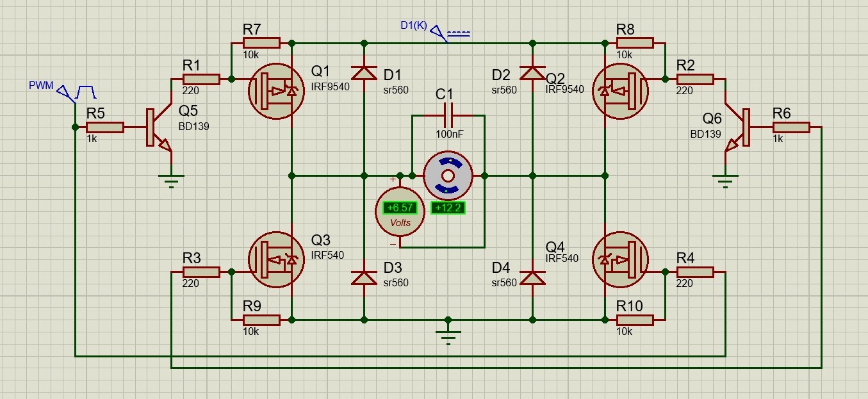Click the +6.57 voltmeter reading
Screen dimensions: 868x399
click(x=400, y=208)
